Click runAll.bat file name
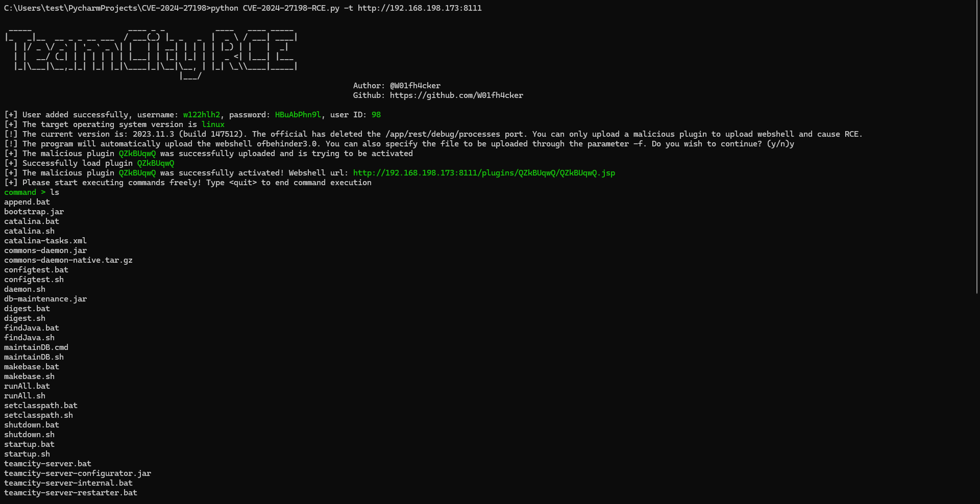Image resolution: width=980 pixels, height=504 pixels. [x=27, y=386]
